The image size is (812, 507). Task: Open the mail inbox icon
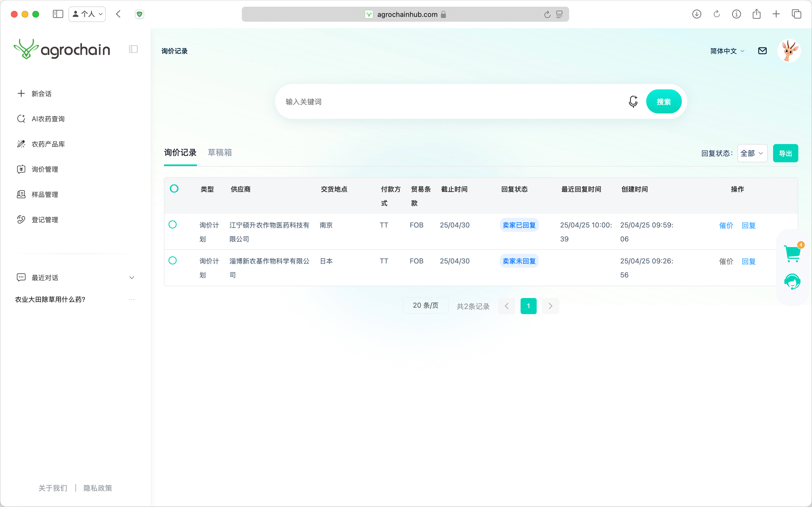click(x=762, y=51)
